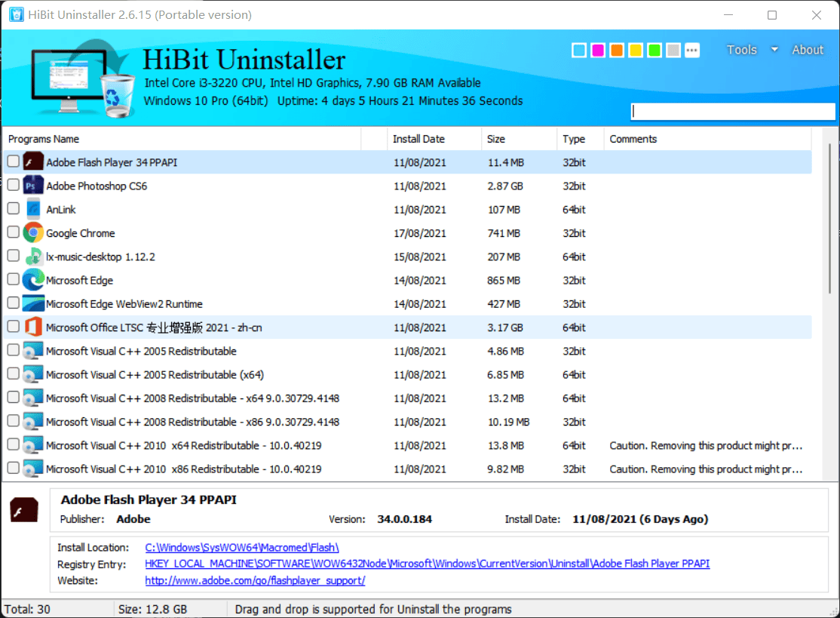This screenshot has width=840, height=618.
Task: Select the magenta color swatch
Action: pos(598,50)
